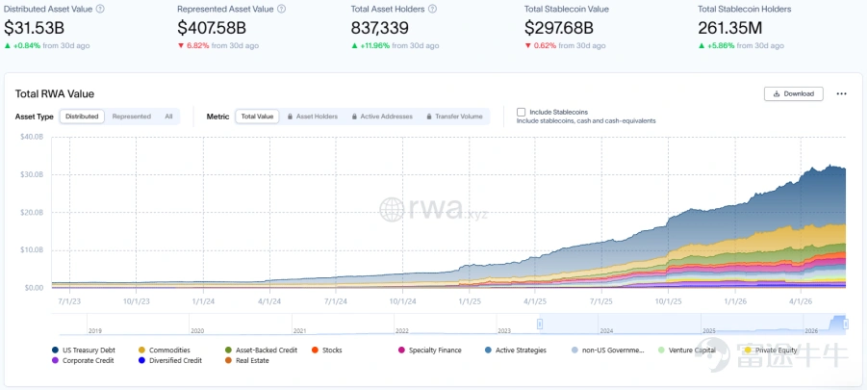Click 2021 on the timeline navigator
Viewport: 868px width, 390px height.
pyautogui.click(x=299, y=330)
